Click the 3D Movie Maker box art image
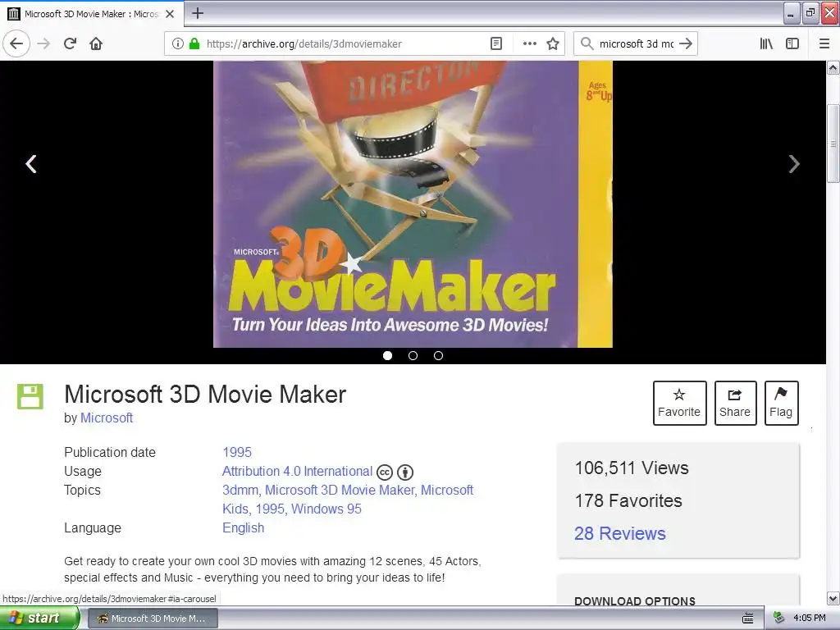Image resolution: width=840 pixels, height=630 pixels. click(413, 204)
